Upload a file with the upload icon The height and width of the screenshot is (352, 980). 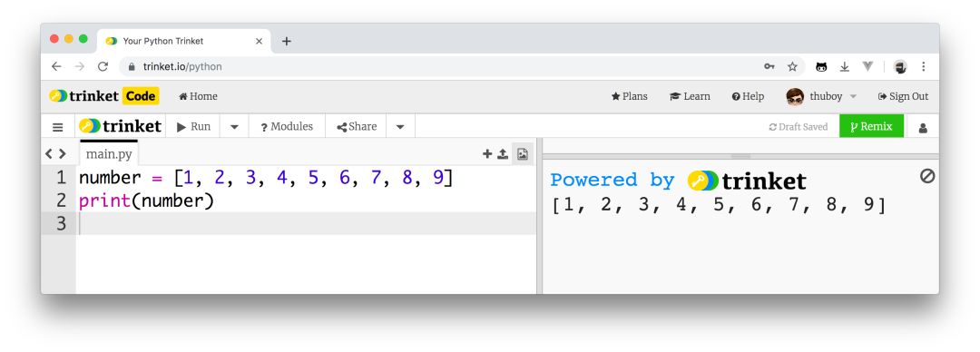coord(503,154)
